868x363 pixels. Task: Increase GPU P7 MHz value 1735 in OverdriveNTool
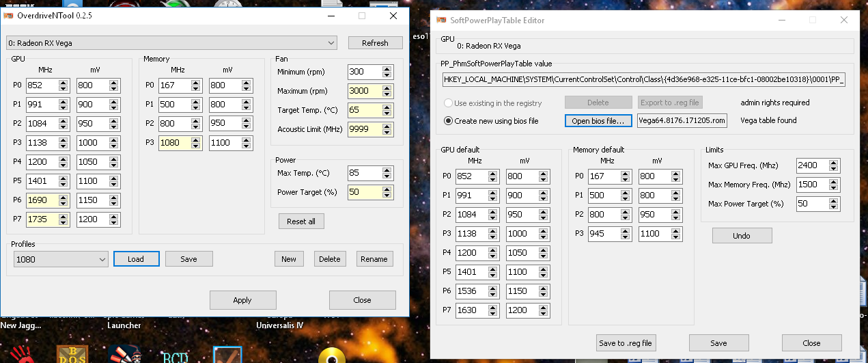(x=64, y=217)
